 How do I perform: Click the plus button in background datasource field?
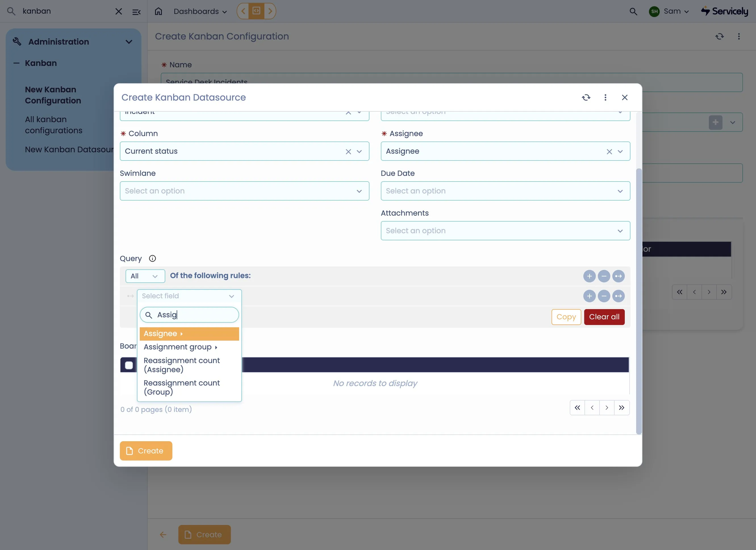[x=715, y=122]
